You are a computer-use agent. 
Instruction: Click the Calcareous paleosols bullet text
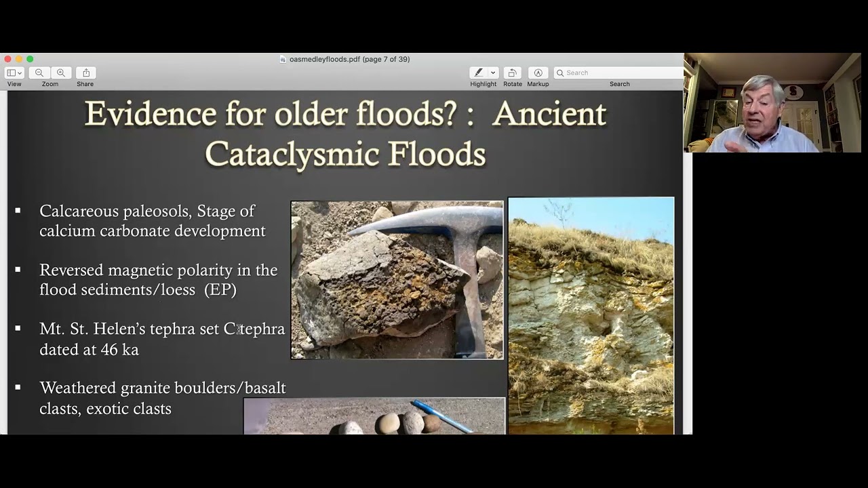pos(153,221)
